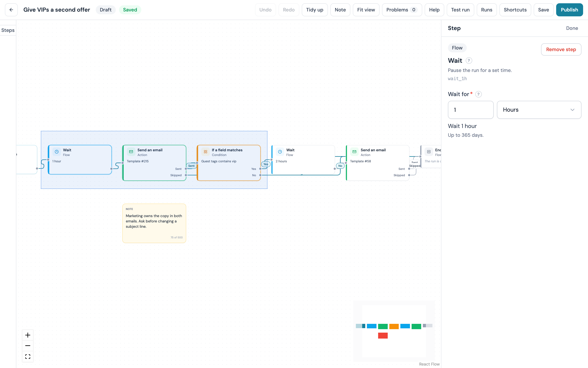Click the orange condition block in minimap
Image resolution: width=588 pixels, height=368 pixels.
click(x=394, y=326)
